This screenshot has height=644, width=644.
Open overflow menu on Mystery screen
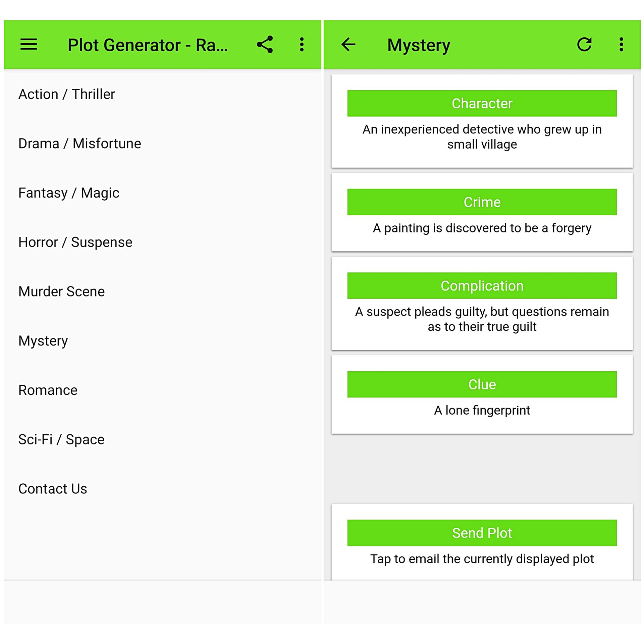pyautogui.click(x=621, y=45)
